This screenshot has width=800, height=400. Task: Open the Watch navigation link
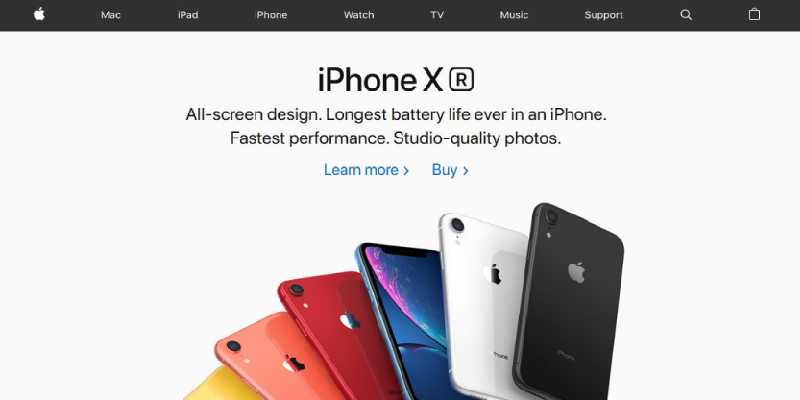point(359,15)
